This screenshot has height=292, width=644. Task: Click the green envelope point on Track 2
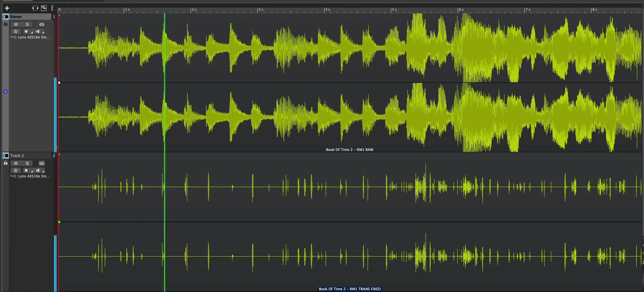(x=59, y=222)
